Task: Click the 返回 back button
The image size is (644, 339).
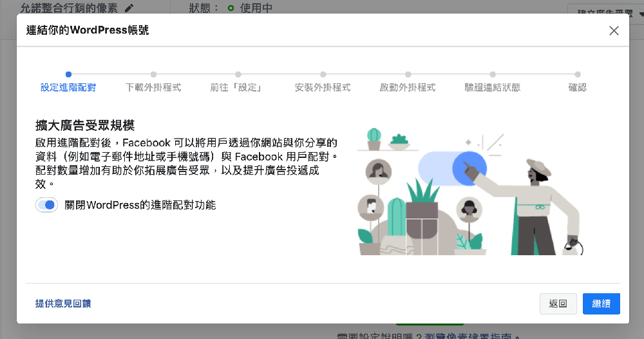Action: [558, 304]
